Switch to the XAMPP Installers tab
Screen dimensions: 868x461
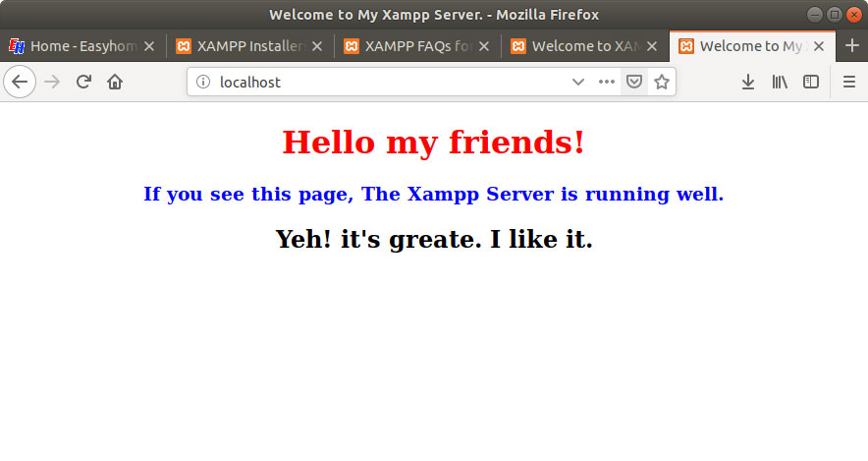click(x=250, y=46)
